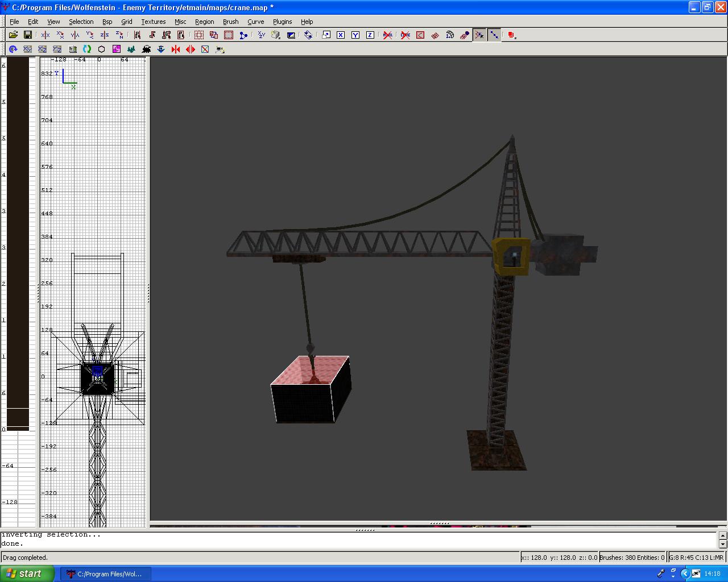
Task: Open the Plugins menu
Action: coord(282,22)
